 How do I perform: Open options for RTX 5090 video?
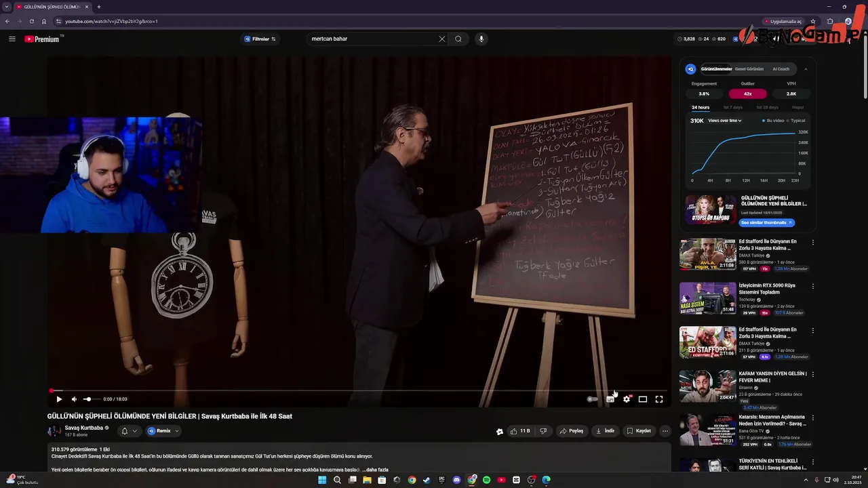[813, 286]
